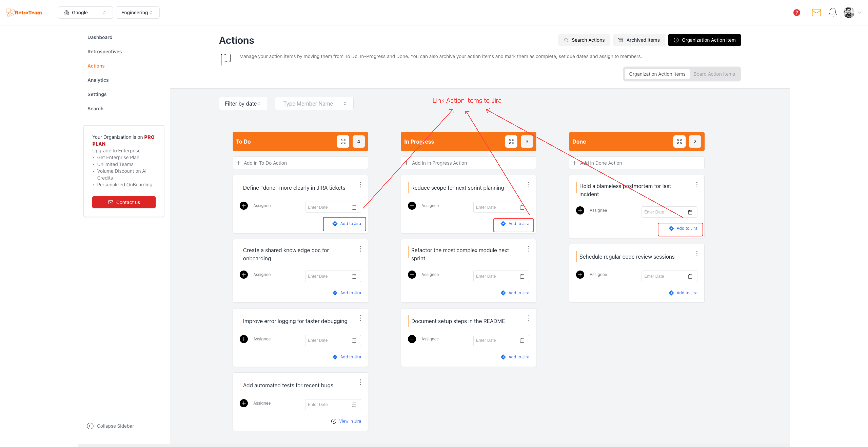Click View in Jira on automated tests card

(x=346, y=421)
